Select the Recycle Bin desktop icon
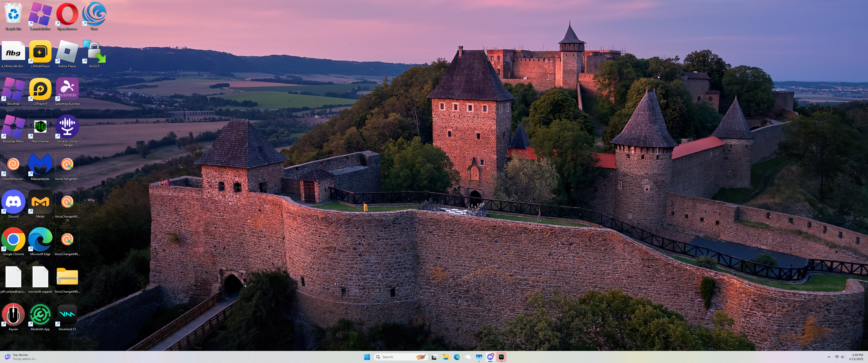The width and height of the screenshot is (868, 363). (13, 15)
